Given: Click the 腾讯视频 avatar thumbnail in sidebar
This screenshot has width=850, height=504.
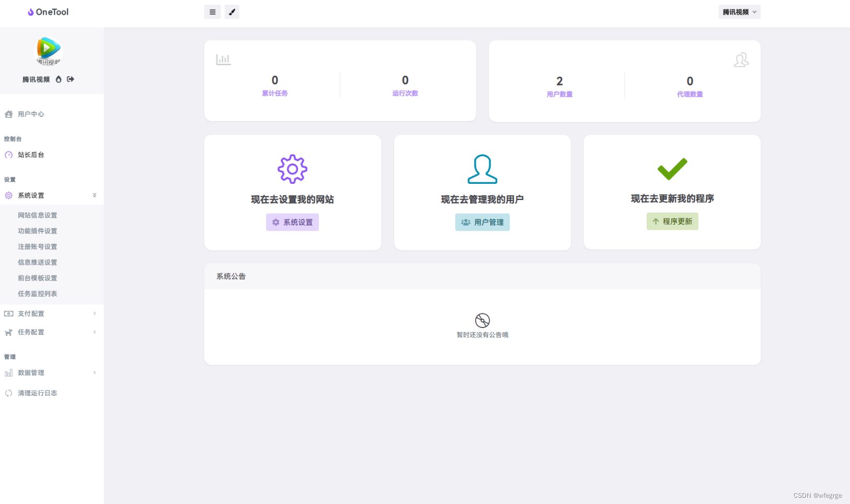Looking at the screenshot, I should [47, 50].
